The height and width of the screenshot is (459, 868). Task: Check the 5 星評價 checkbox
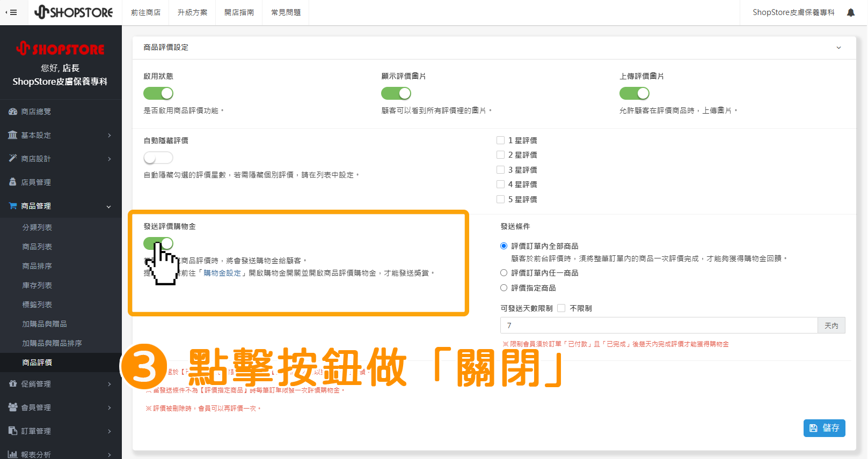click(500, 199)
